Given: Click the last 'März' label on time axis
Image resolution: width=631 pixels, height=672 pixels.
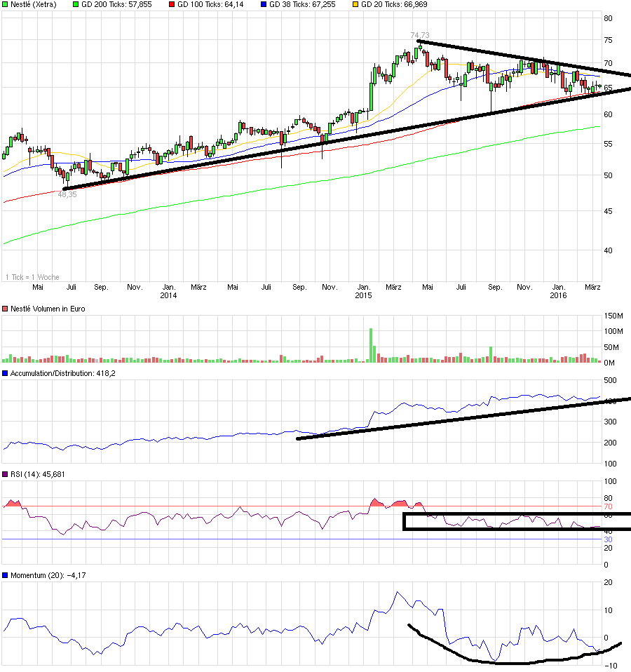Looking at the screenshot, I should point(593,287).
